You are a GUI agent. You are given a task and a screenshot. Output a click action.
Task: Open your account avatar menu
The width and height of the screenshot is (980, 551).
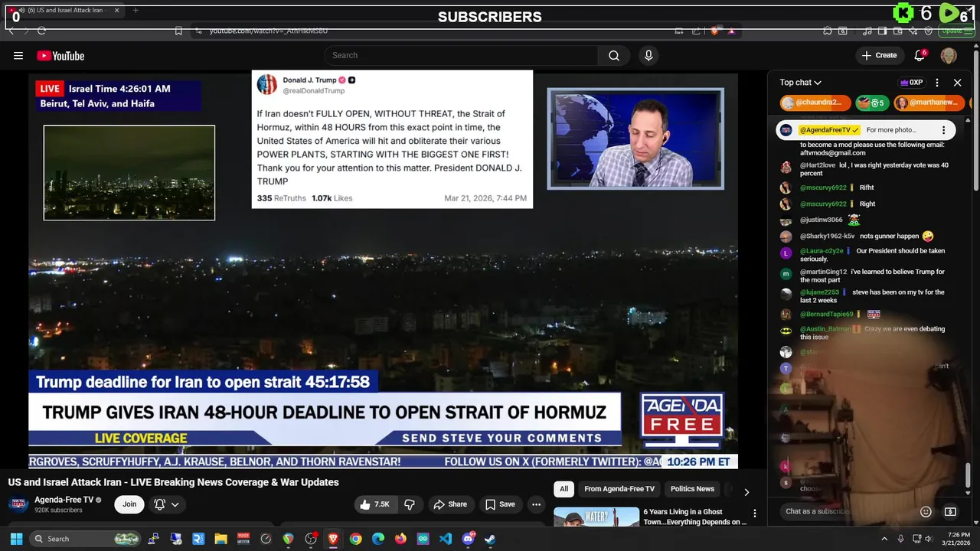(949, 55)
